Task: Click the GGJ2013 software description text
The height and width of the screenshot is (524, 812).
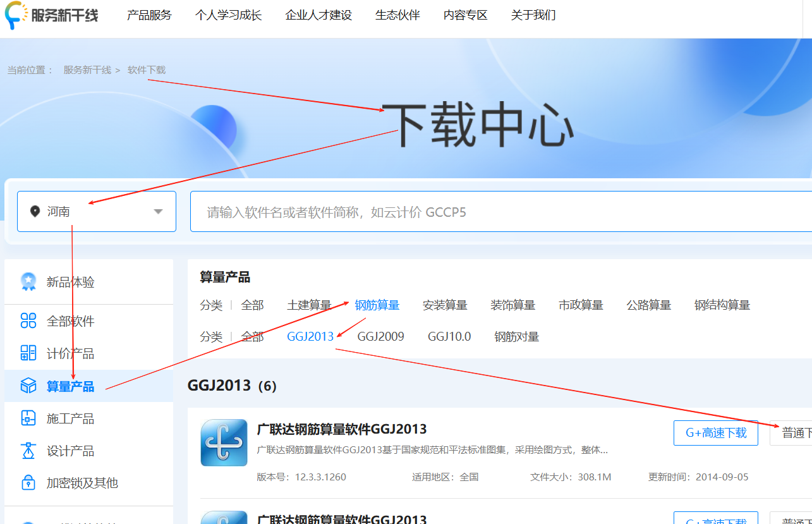Action: 432,450
